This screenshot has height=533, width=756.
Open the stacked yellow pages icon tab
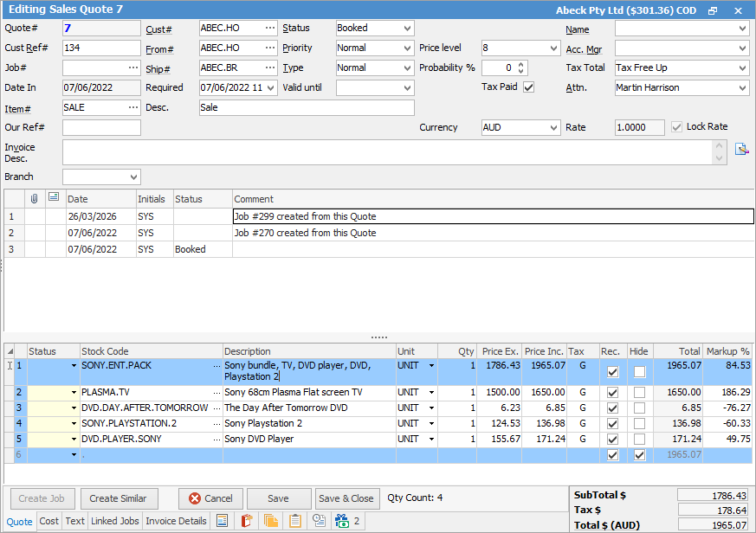[271, 521]
